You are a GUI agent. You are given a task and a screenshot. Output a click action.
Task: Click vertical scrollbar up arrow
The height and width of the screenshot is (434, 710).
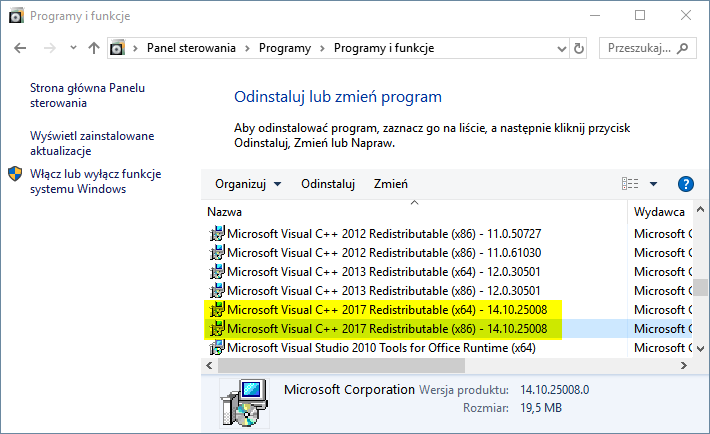tap(700, 209)
